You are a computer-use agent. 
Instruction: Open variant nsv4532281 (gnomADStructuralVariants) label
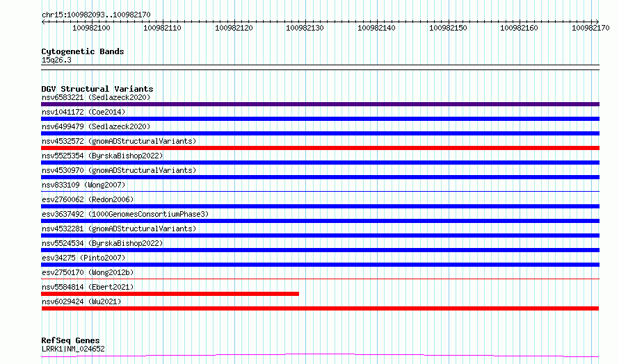pyautogui.click(x=119, y=229)
